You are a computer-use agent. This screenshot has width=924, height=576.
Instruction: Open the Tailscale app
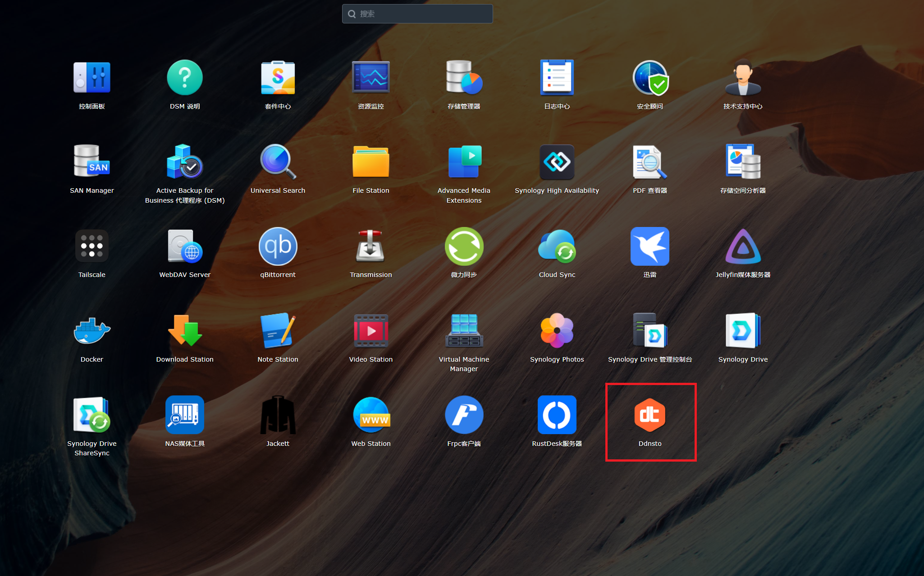(x=92, y=247)
